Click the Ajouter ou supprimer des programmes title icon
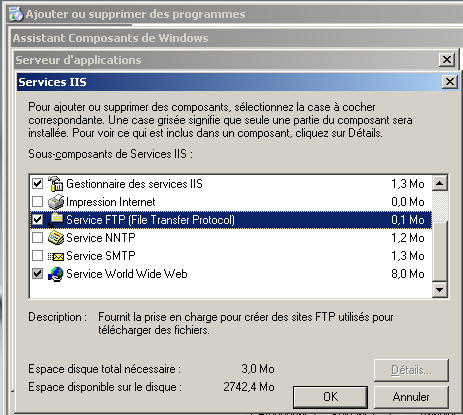Image resolution: width=463 pixels, height=415 pixels. click(16, 14)
